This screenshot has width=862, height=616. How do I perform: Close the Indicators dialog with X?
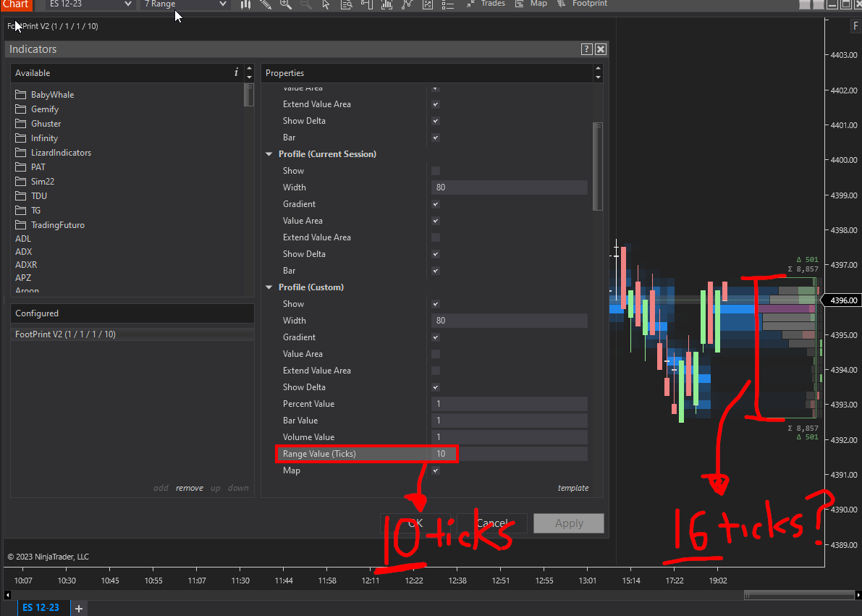(601, 49)
